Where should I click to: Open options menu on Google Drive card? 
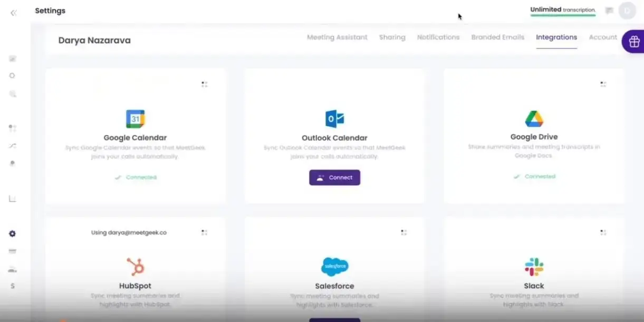coord(603,84)
